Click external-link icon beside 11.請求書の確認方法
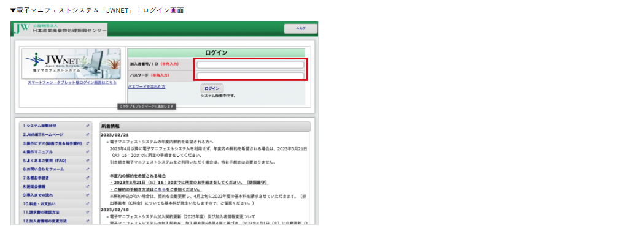644x239 pixels. [87, 213]
